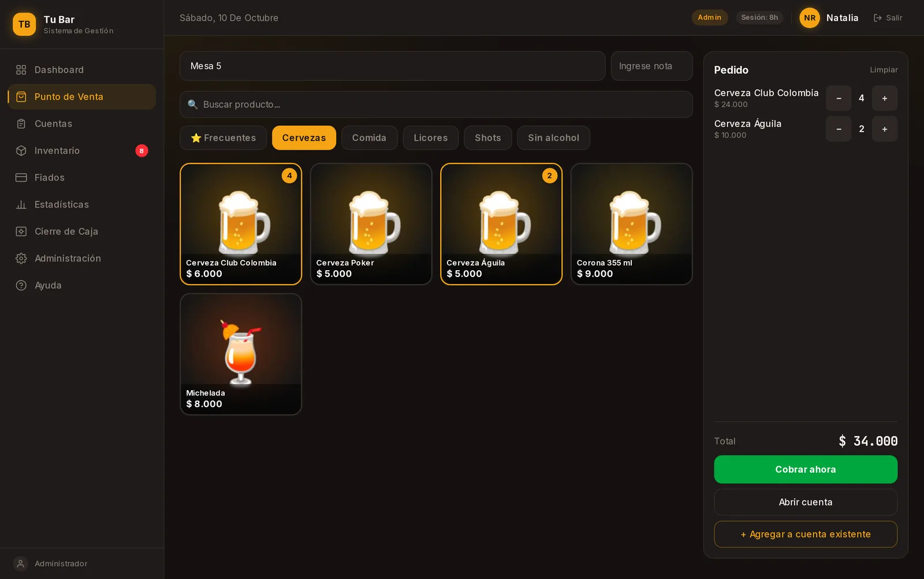Click the quantity badge on Cerveza Club Colombia
This screenshot has width=924, height=579.
click(289, 175)
